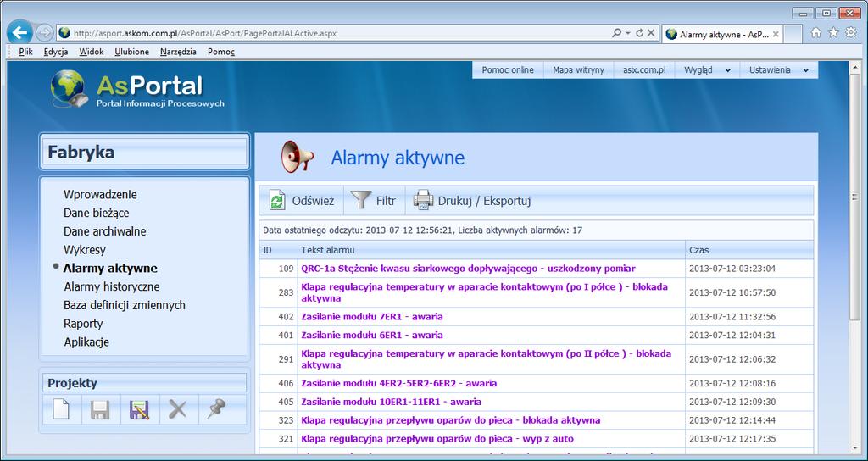The height and width of the screenshot is (461, 868).
Task: Stop loading with the X icon in address bar
Action: [x=651, y=33]
